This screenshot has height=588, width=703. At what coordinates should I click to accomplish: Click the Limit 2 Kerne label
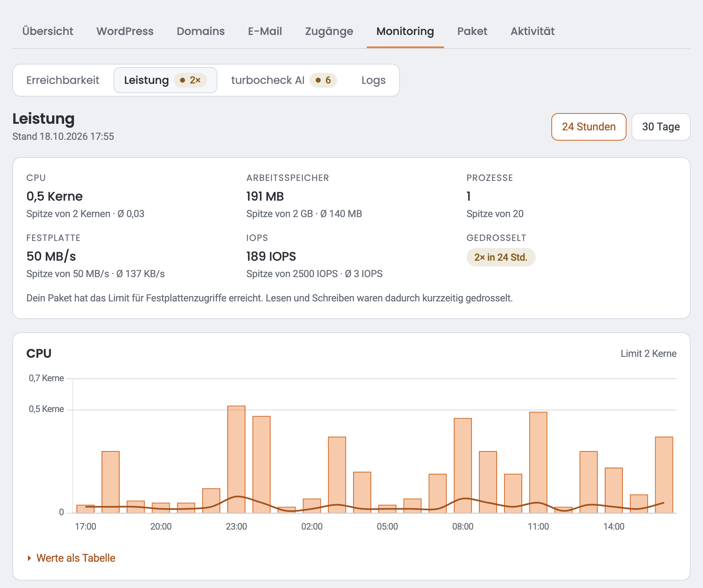(x=648, y=354)
